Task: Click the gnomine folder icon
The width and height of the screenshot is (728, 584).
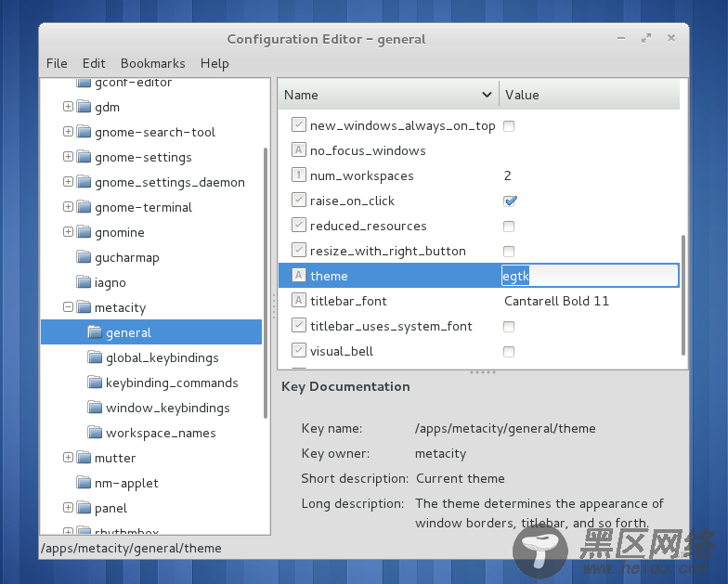Action: [x=84, y=232]
